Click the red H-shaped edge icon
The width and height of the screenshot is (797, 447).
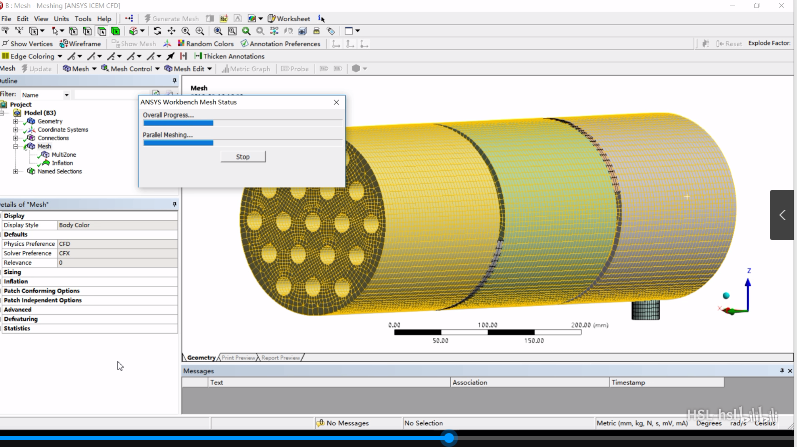[x=183, y=56]
